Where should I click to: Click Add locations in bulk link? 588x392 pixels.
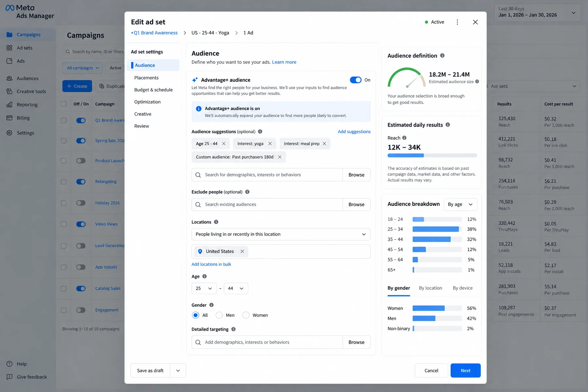[x=211, y=264]
